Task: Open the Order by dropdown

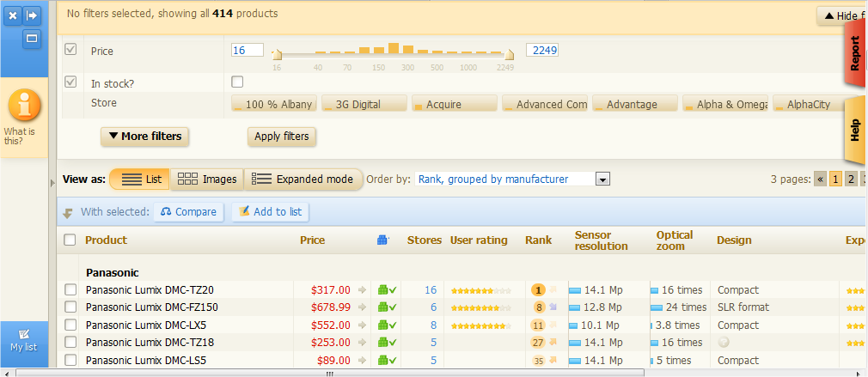Action: coord(512,179)
